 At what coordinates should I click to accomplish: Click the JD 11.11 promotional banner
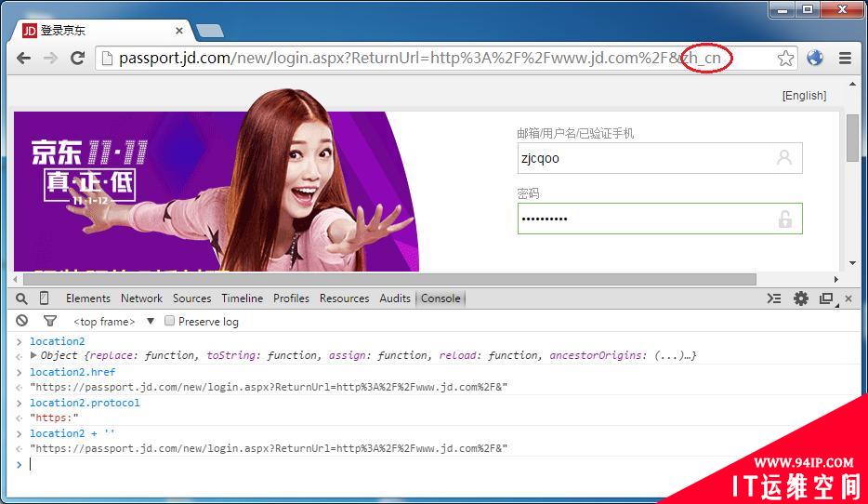(216, 191)
